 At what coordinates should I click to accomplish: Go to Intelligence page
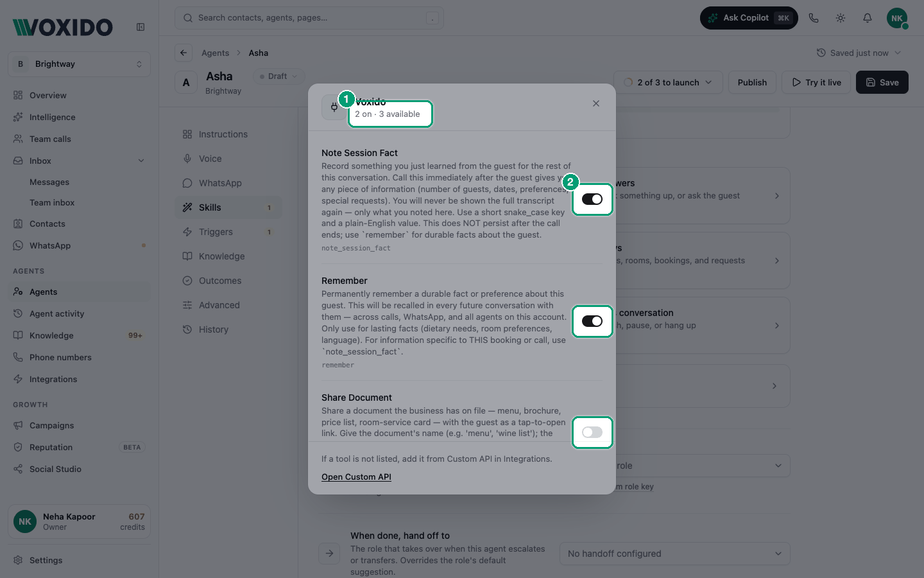(80, 117)
